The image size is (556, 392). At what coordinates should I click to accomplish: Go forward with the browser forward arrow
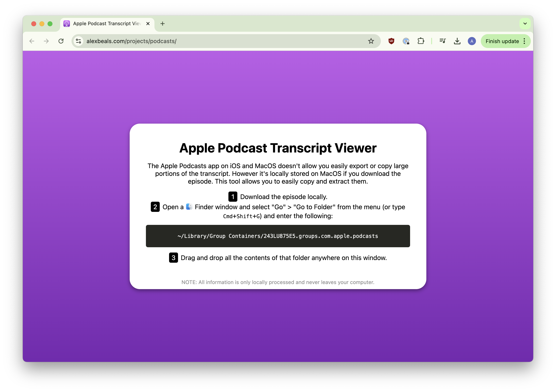click(x=46, y=41)
